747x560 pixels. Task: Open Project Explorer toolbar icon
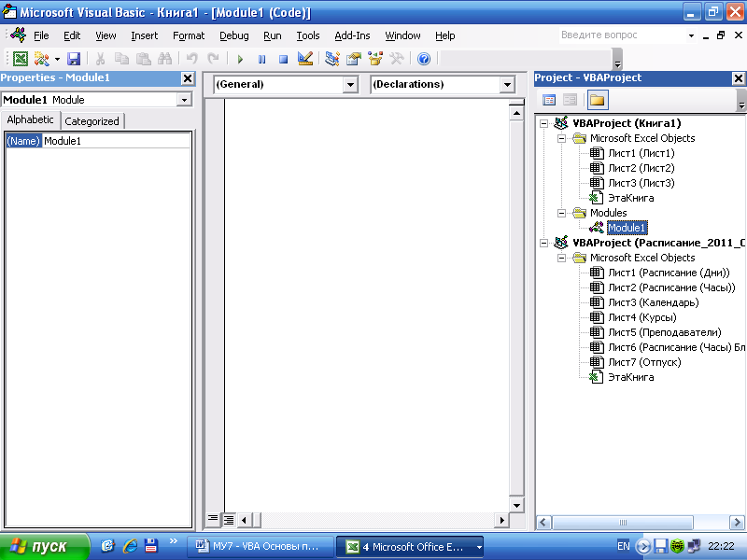[332, 59]
